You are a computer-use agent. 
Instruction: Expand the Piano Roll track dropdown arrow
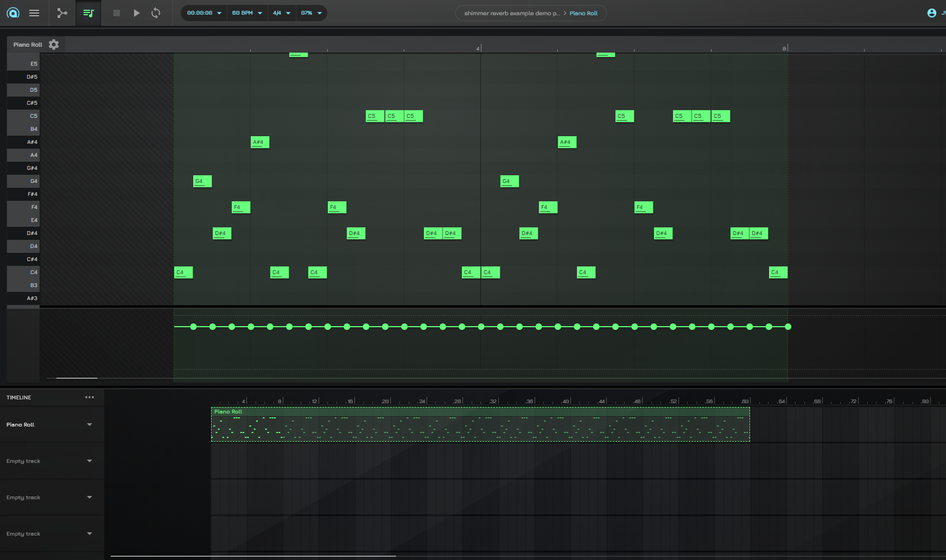coord(90,425)
